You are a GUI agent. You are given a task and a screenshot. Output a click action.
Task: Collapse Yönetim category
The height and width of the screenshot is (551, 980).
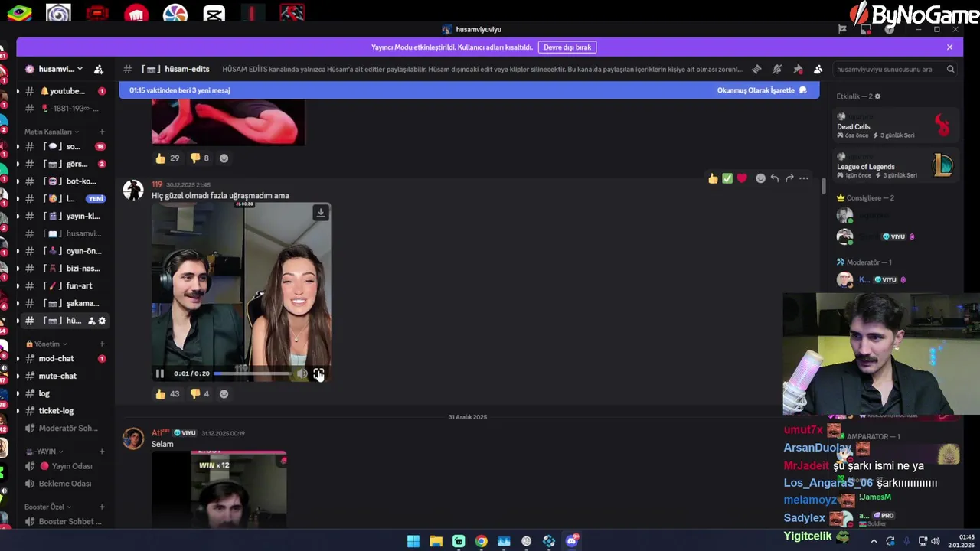(47, 344)
